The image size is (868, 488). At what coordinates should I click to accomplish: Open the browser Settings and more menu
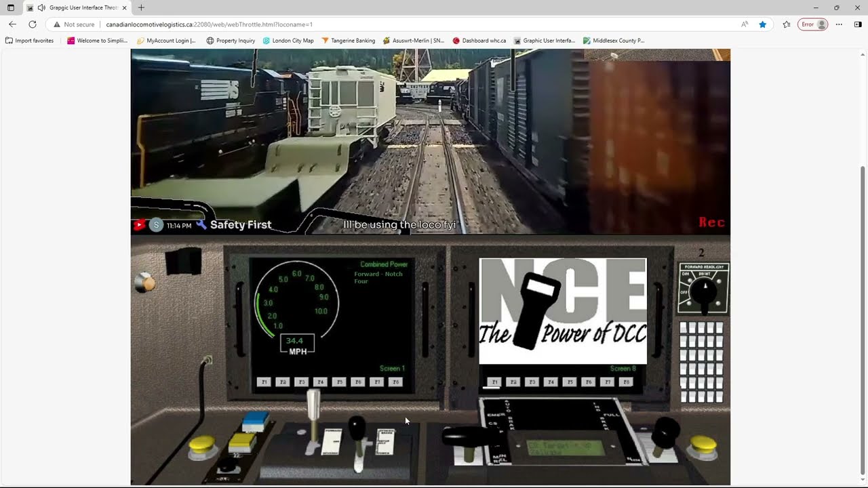839,24
